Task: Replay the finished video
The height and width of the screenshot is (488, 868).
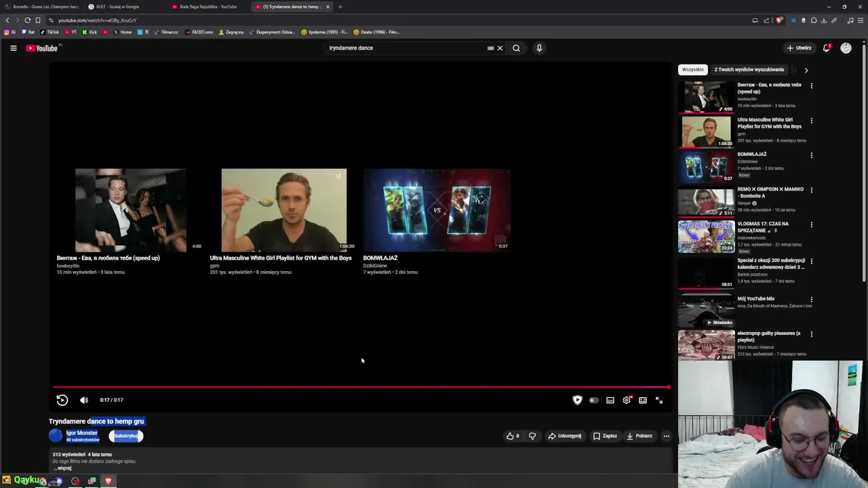Action: coord(62,400)
